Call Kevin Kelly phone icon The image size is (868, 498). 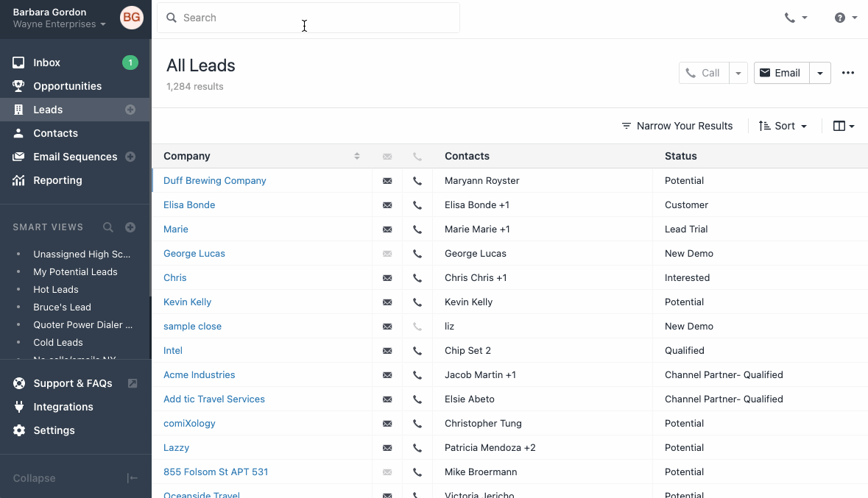(x=417, y=302)
